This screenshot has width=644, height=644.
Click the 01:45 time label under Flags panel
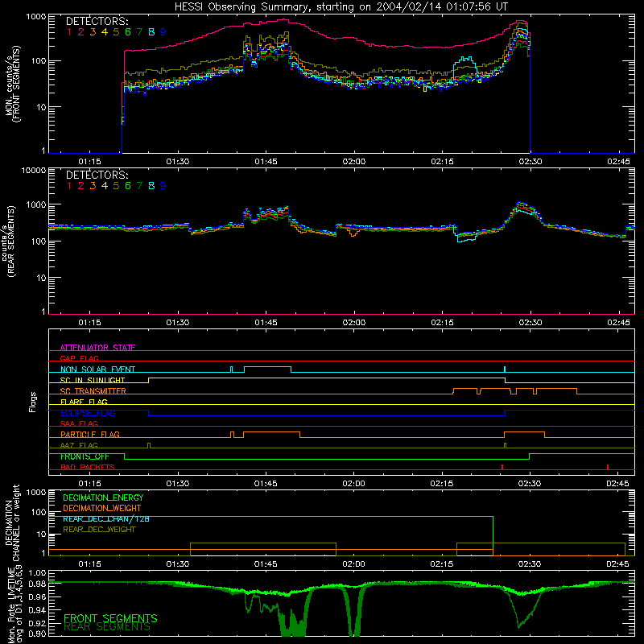[266, 484]
